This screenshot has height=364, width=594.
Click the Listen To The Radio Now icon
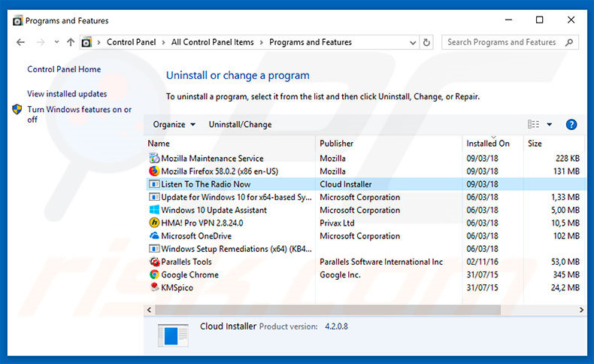tap(154, 184)
